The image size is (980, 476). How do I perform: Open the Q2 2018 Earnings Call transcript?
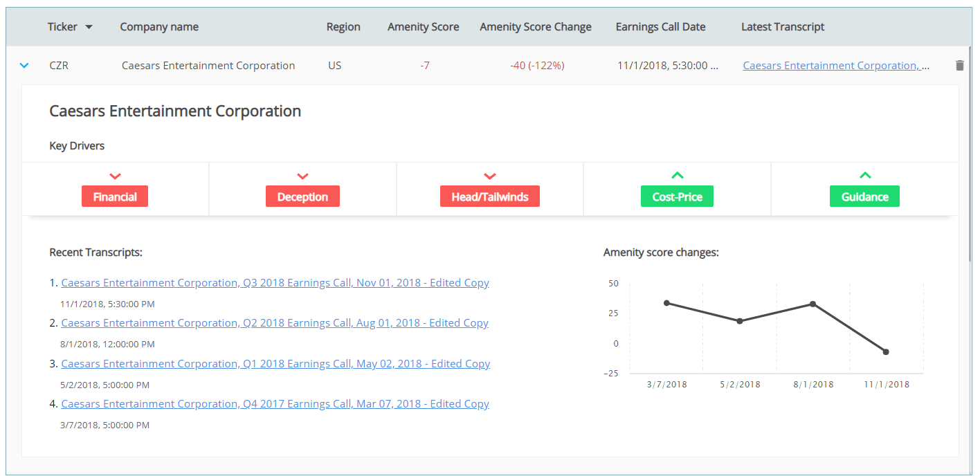point(275,323)
